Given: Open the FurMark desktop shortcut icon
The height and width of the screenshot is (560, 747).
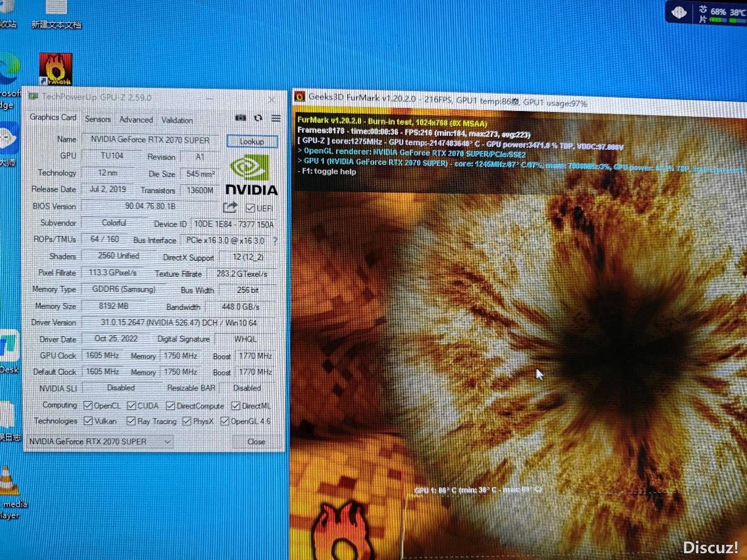Looking at the screenshot, I should click(x=56, y=69).
